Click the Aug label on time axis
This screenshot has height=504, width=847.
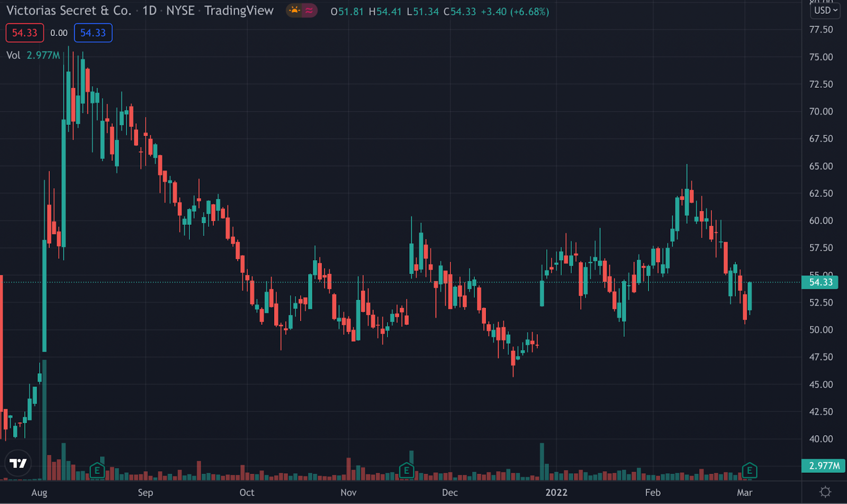39,493
